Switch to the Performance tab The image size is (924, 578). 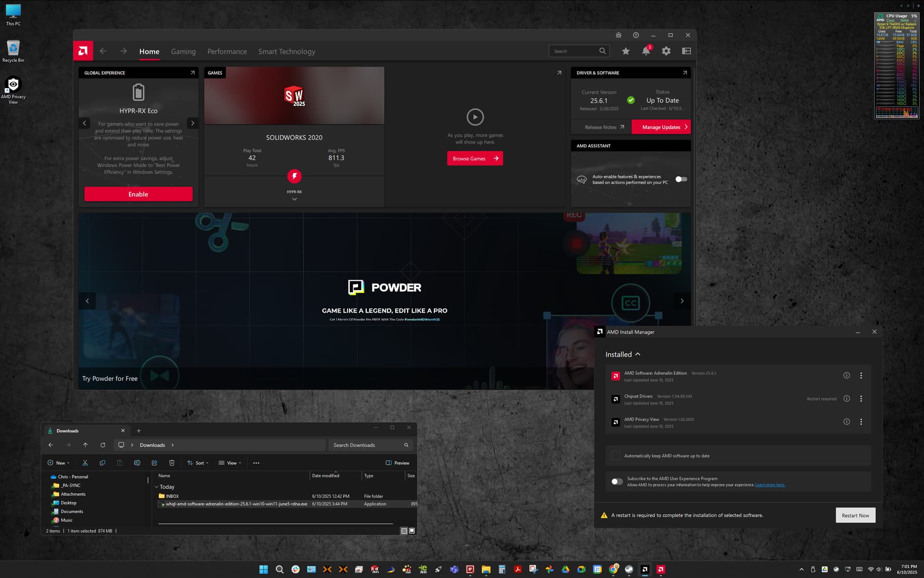coord(227,52)
